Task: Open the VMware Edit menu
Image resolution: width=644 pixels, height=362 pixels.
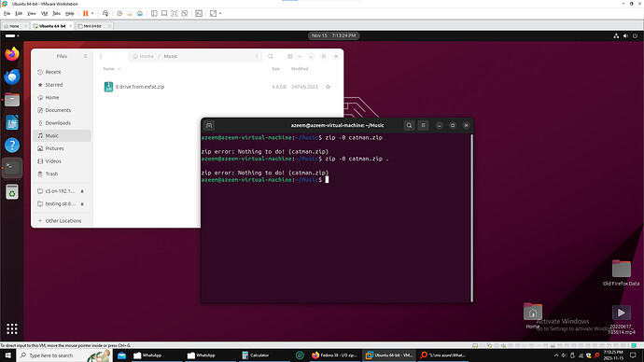Action: point(19,14)
